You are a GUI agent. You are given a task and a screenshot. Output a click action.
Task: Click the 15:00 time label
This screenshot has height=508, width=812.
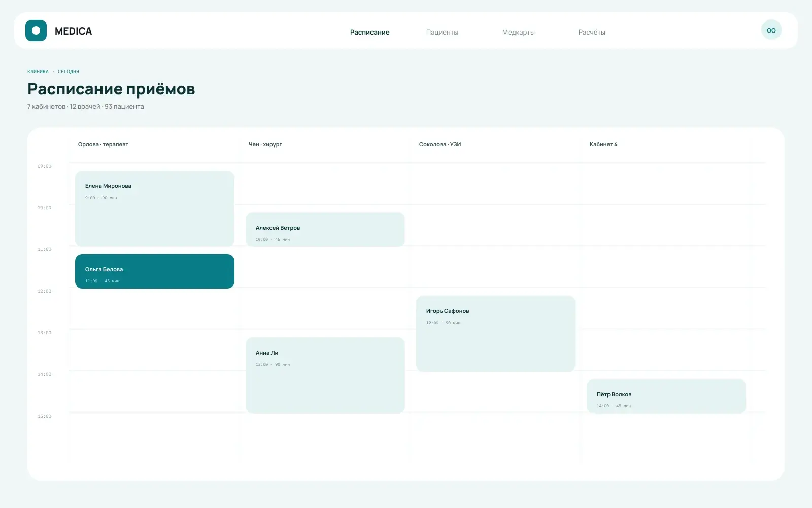44,416
